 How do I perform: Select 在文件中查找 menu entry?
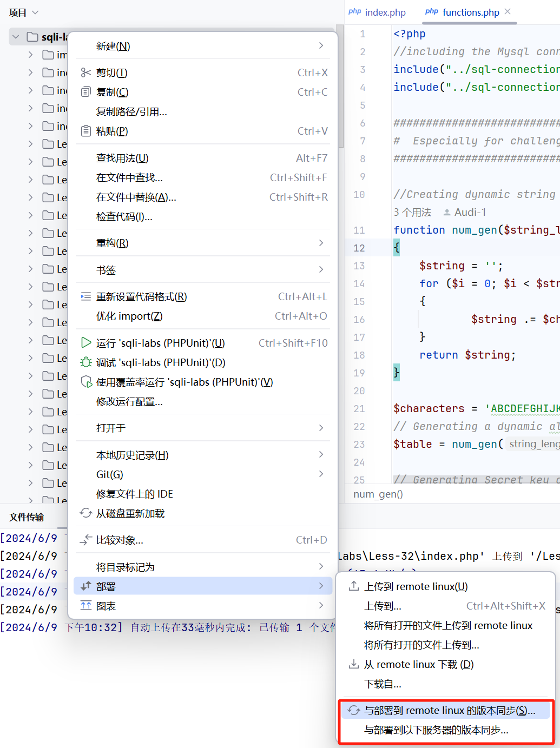coord(129,177)
